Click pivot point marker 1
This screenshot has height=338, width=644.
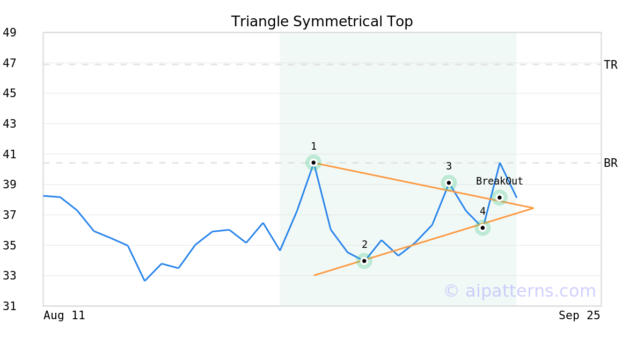313,163
